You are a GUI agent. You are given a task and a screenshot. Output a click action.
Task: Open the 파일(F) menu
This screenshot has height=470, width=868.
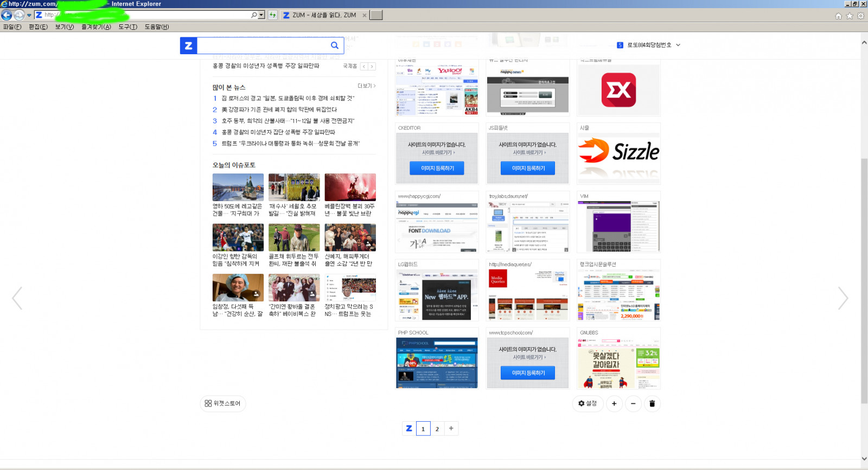12,27
